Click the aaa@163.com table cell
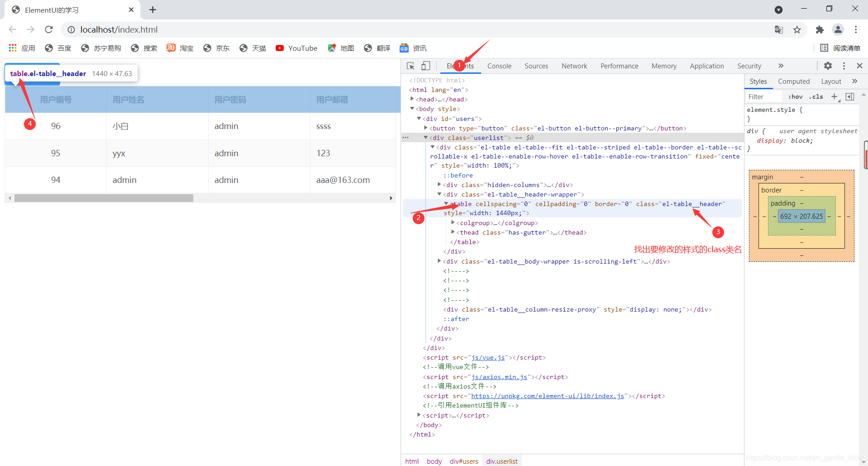The image size is (868, 466). click(x=353, y=180)
